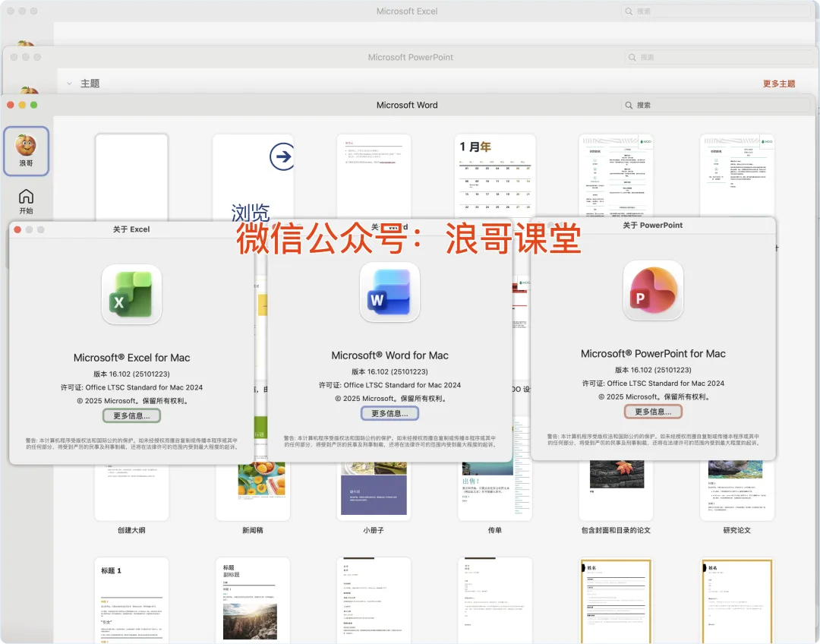Minimize the Microsoft Word window
This screenshot has height=644, width=820.
(x=22, y=105)
